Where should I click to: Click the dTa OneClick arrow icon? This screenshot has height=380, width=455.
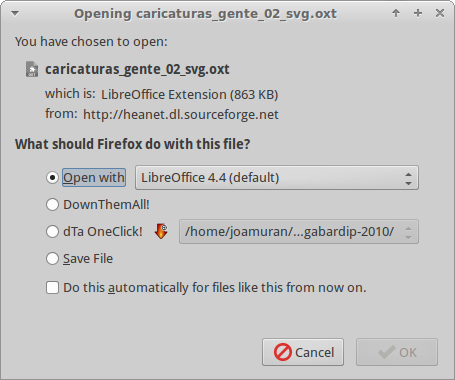[x=161, y=231]
